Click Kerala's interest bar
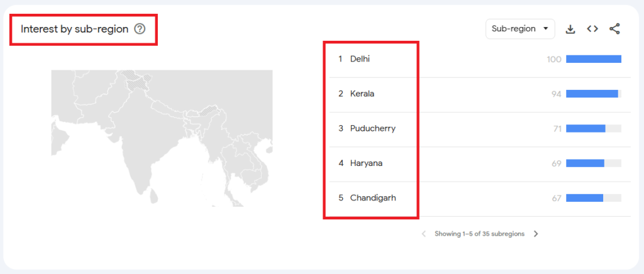644x274 pixels. click(592, 94)
